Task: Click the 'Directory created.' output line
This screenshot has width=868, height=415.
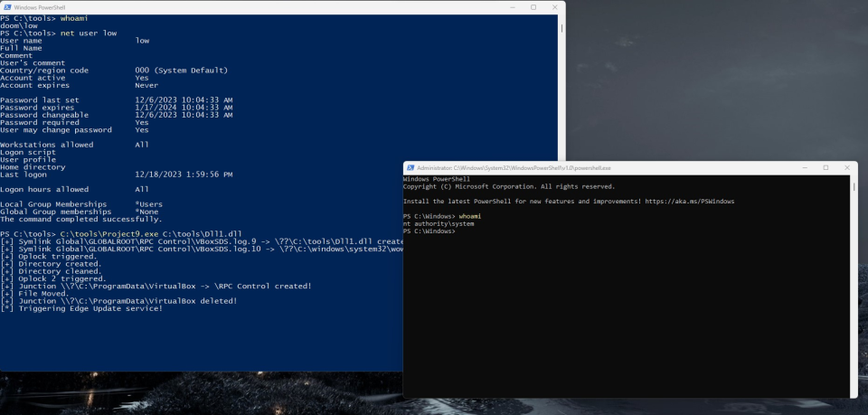Action: pyautogui.click(x=51, y=264)
